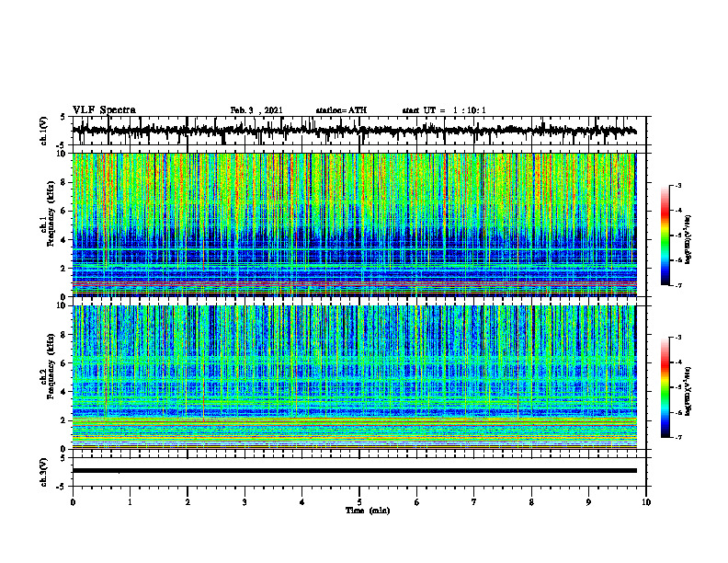Click the "Time (min)" x-axis label
Viewport: 728px width, 563px height.
[368, 511]
